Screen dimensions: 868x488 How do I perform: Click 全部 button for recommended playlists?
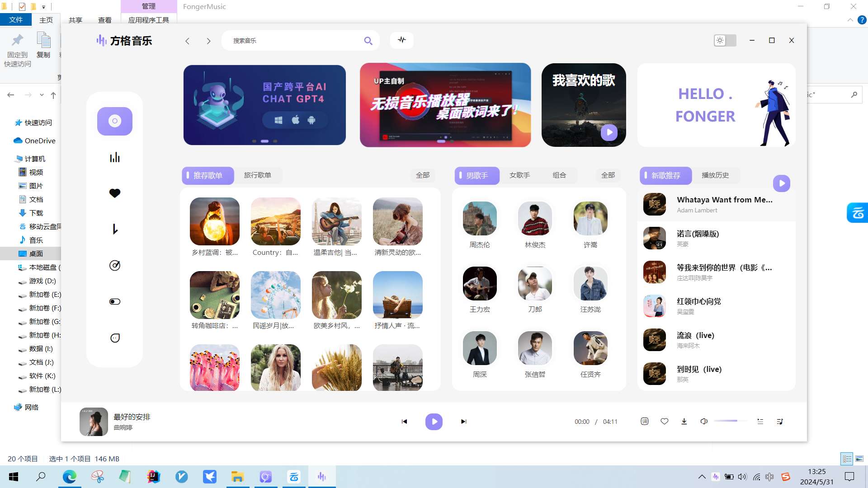(423, 175)
